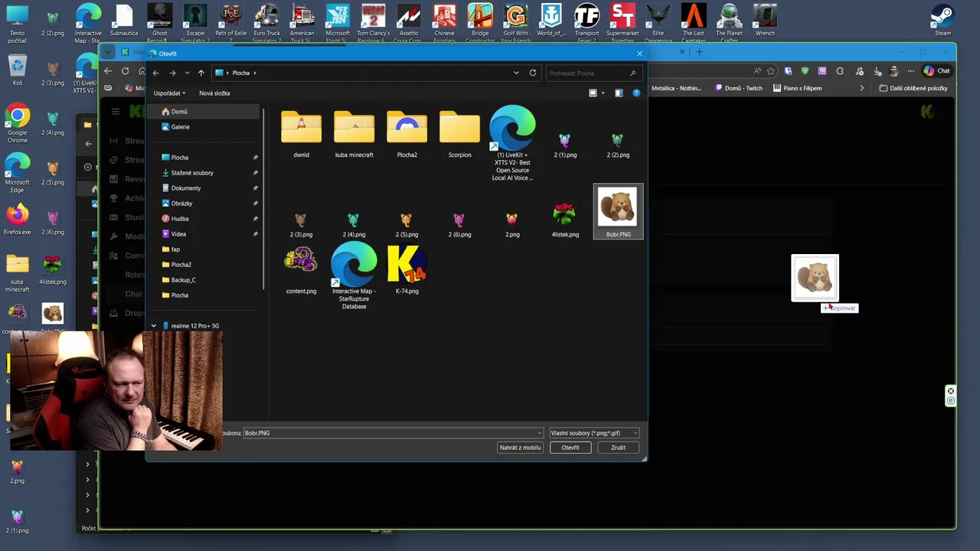This screenshot has width=980, height=551.
Task: Show more bookmarks chevron in Edge
Action: (x=861, y=88)
